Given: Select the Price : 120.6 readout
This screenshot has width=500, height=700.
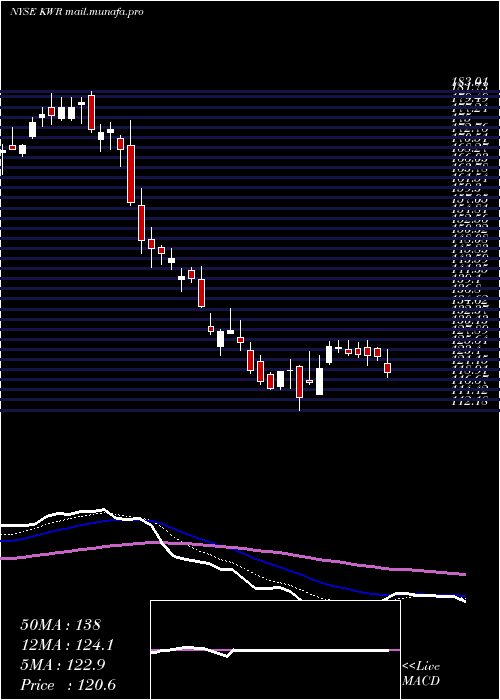Looking at the screenshot, I should click(x=70, y=685).
